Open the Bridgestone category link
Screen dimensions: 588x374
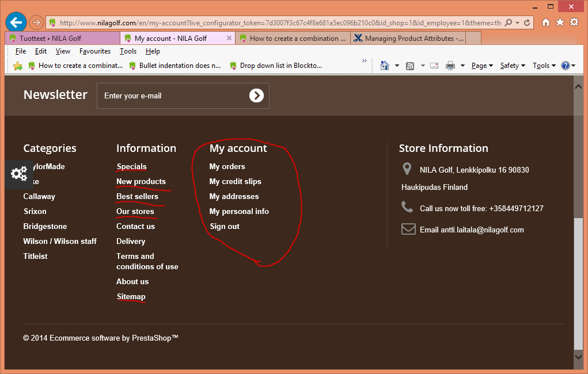[x=45, y=226]
